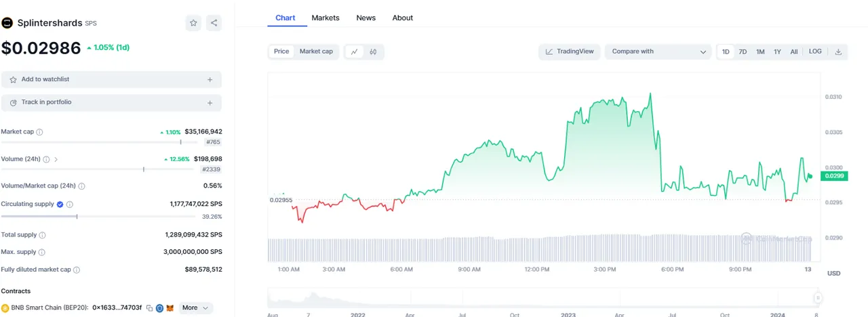Open the Volume (24h) info icon
The height and width of the screenshot is (317, 868).
(x=46, y=160)
